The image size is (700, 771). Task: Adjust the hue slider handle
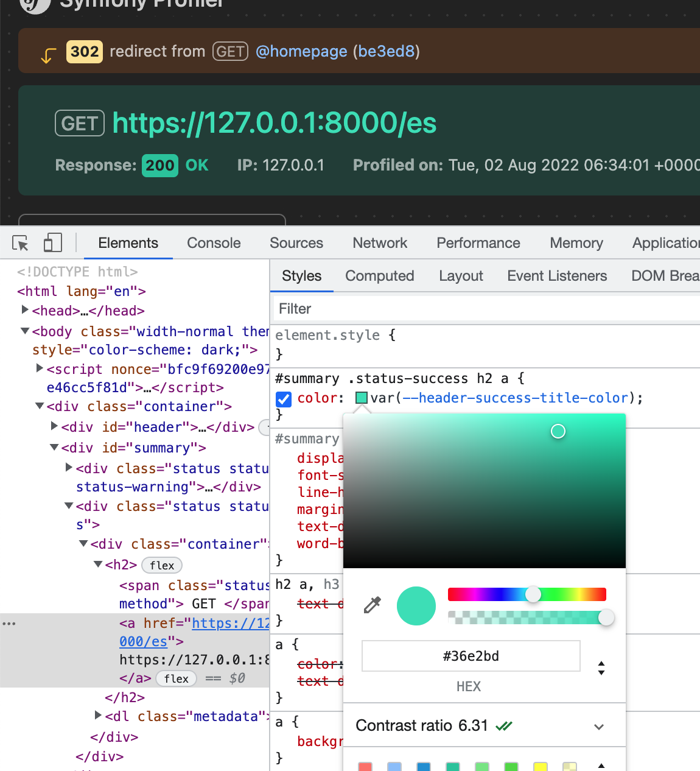pos(533,594)
